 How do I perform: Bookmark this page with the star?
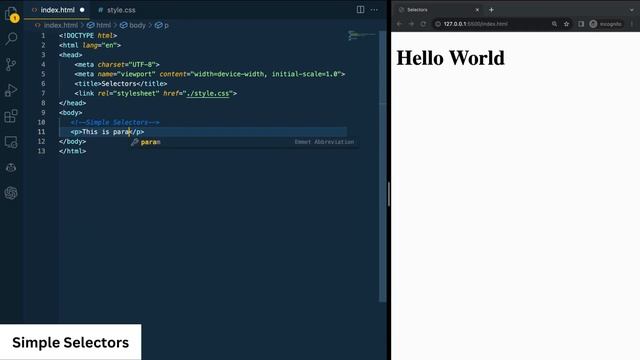(567, 24)
